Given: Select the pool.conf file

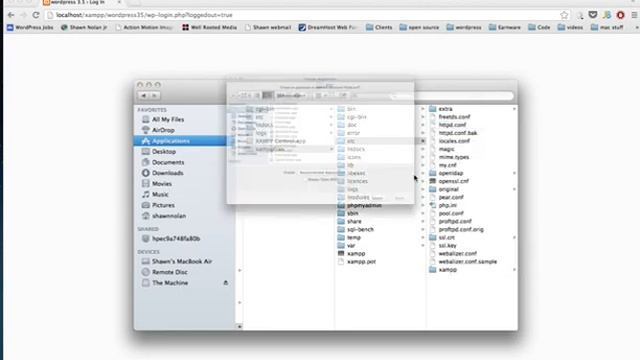Looking at the screenshot, I should click(x=451, y=213).
